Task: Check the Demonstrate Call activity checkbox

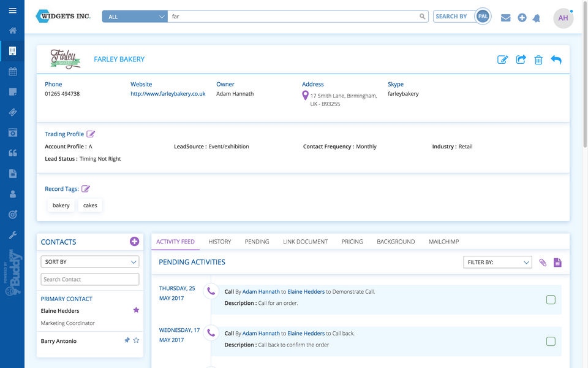Action: click(551, 300)
